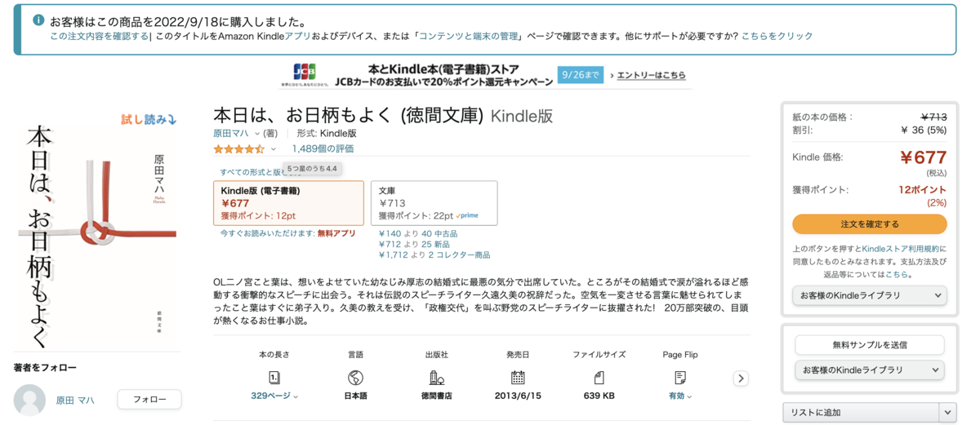Click the 9/26まで campaign badge

point(580,75)
